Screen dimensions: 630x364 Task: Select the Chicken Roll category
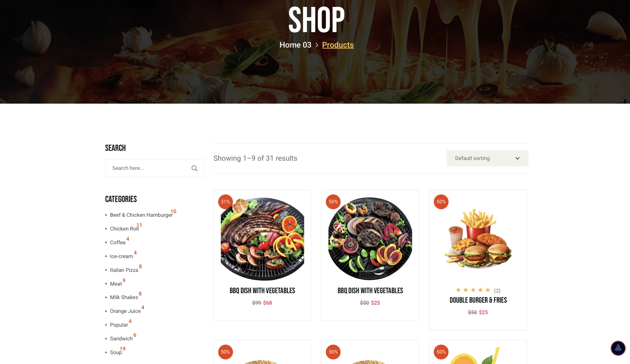coord(124,229)
